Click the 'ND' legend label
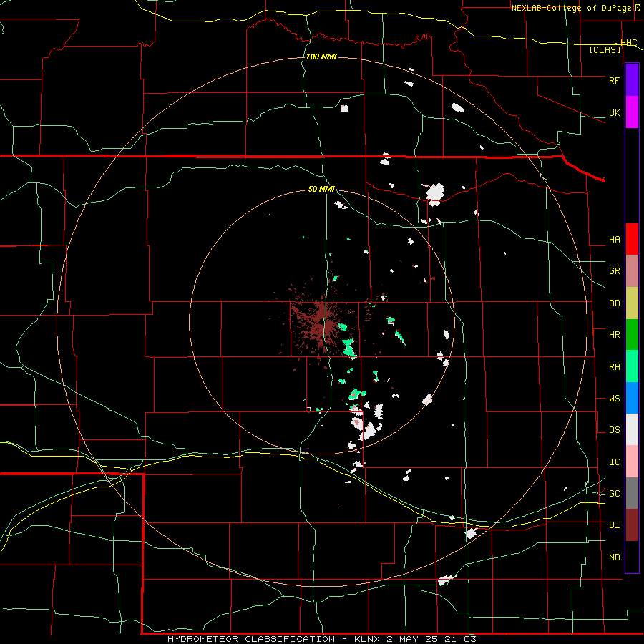Screen dimensions: 644x644 tap(614, 557)
